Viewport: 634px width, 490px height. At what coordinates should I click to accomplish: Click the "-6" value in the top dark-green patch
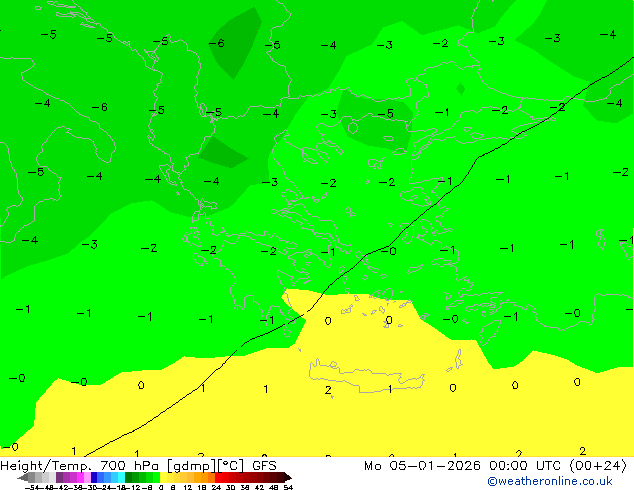[217, 43]
